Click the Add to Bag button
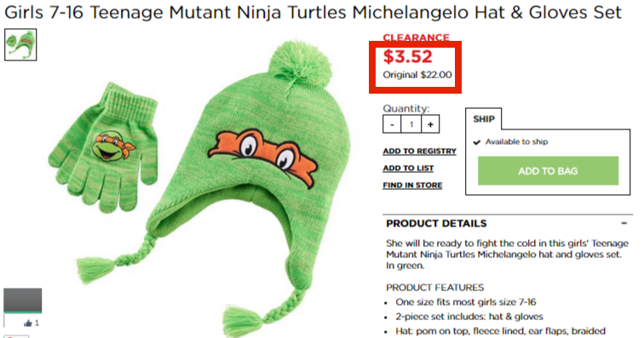The image size is (644, 338). click(548, 171)
